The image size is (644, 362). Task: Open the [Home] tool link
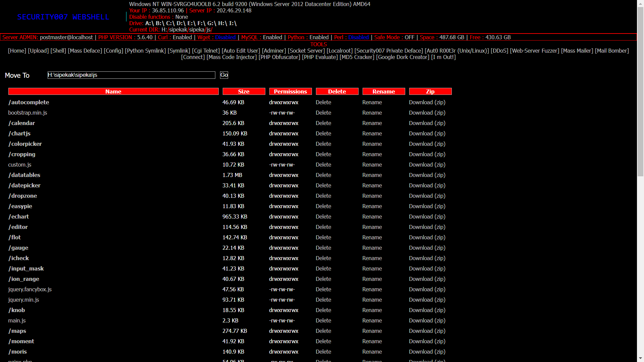pos(17,51)
